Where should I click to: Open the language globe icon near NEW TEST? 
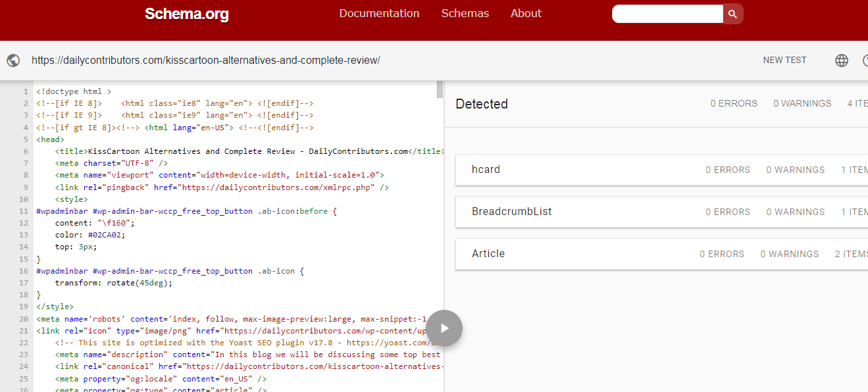[841, 60]
